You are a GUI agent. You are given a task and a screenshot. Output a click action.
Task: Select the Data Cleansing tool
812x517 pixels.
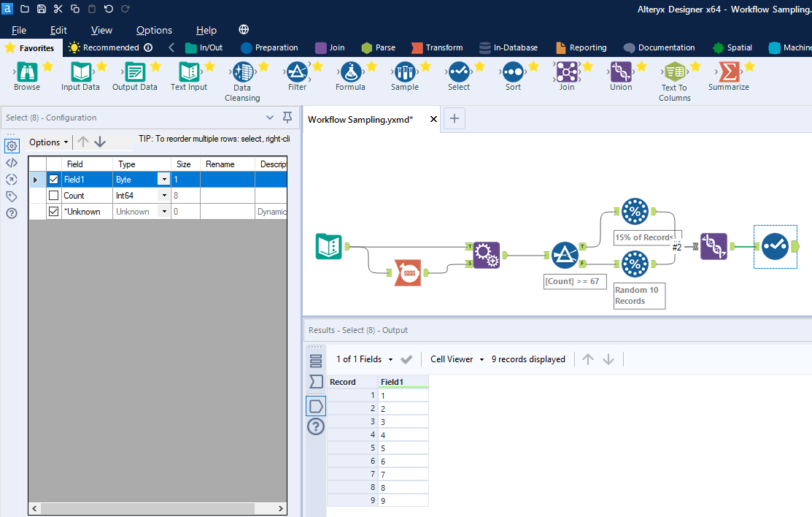click(242, 73)
